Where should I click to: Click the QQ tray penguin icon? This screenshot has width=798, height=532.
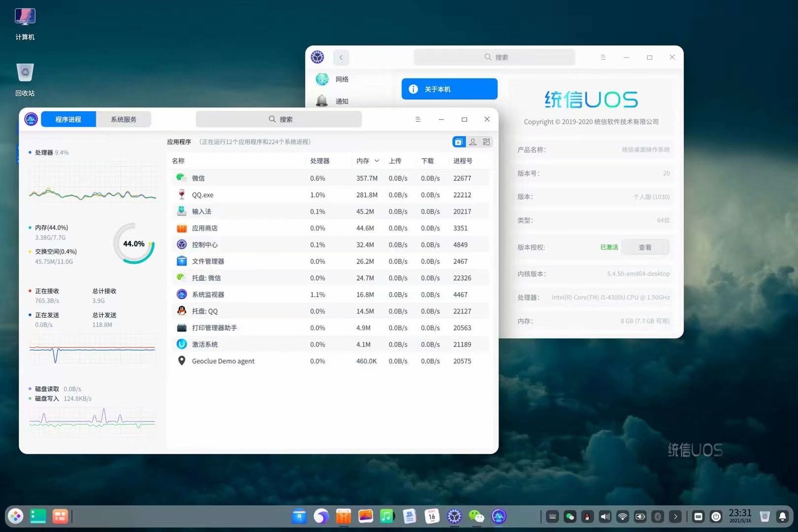pyautogui.click(x=587, y=516)
